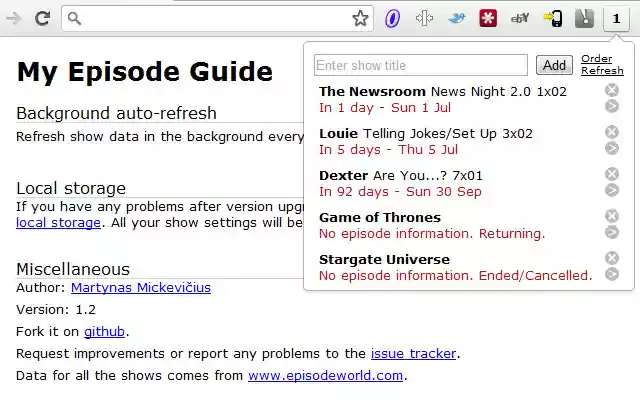Click the 'Version: 1.2' text

click(56, 310)
